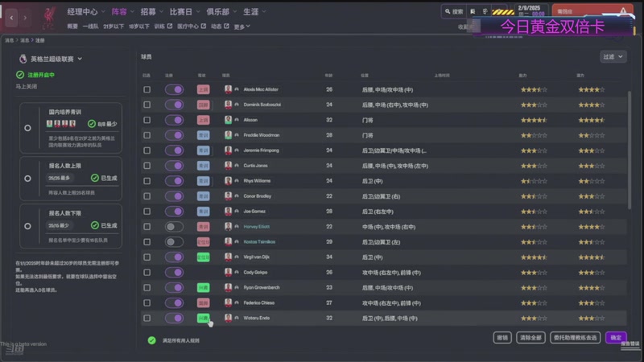This screenshot has height=362, width=644.
Task: Expand the 生涯 menu chevron
Action: tap(264, 12)
